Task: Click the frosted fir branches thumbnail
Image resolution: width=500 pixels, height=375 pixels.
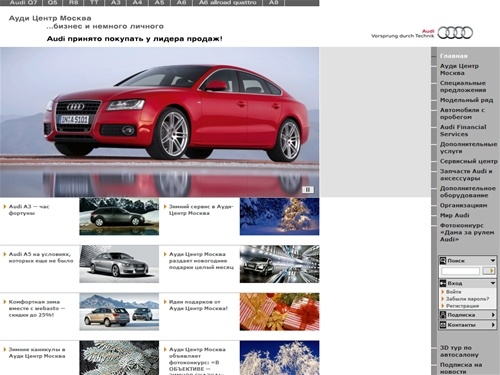Action: click(119, 358)
